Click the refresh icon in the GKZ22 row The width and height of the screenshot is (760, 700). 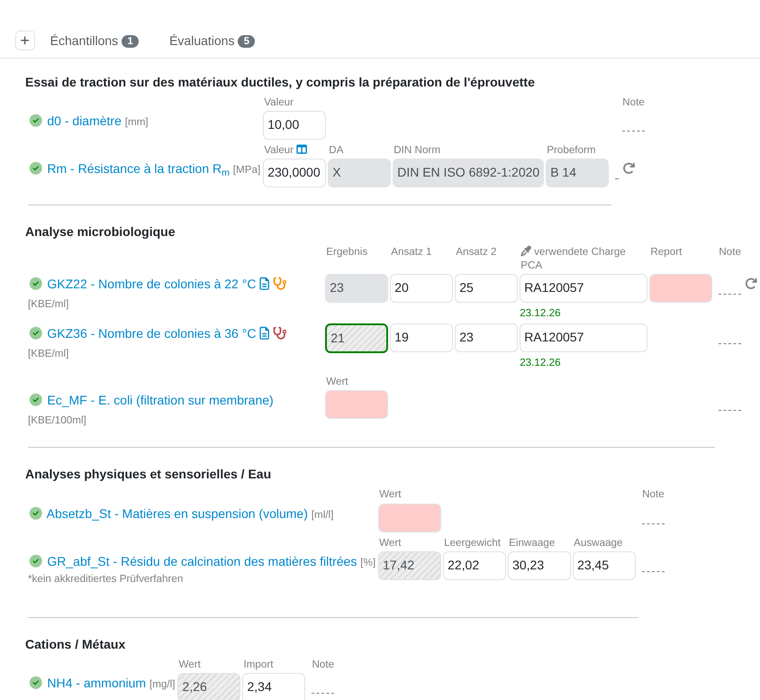pos(751,283)
